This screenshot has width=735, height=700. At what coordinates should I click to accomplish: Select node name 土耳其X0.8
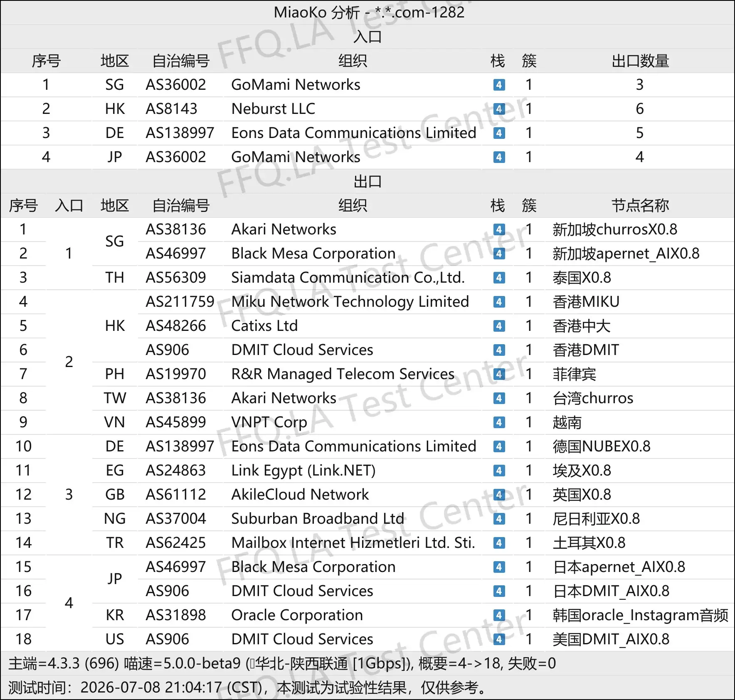(589, 543)
